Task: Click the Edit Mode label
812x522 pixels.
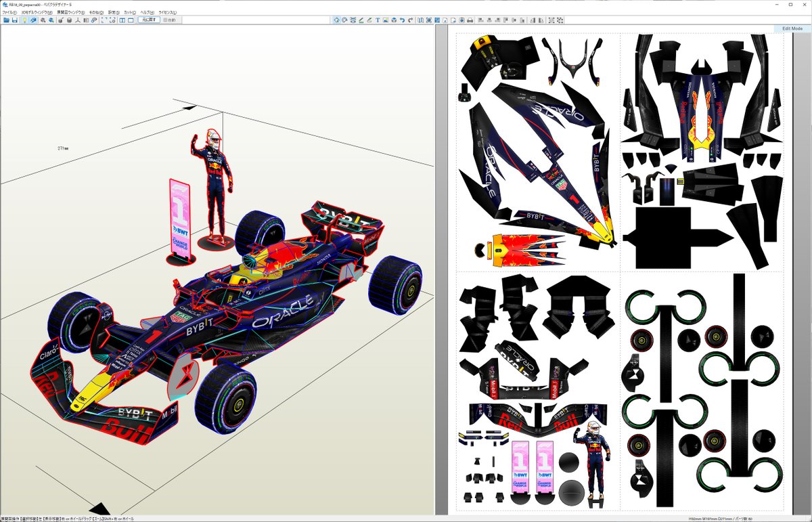Action: pos(792,28)
